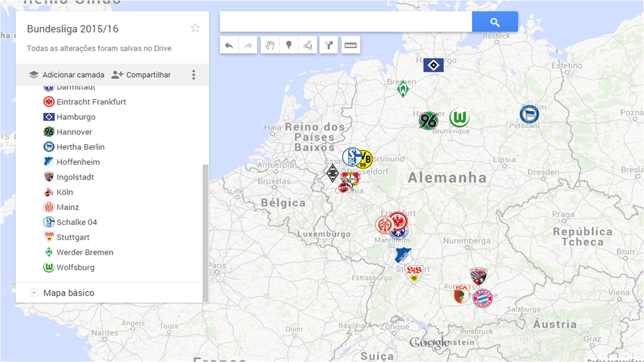Image resolution: width=644 pixels, height=362 pixels.
Task: Redo the undone map edit
Action: click(x=248, y=45)
